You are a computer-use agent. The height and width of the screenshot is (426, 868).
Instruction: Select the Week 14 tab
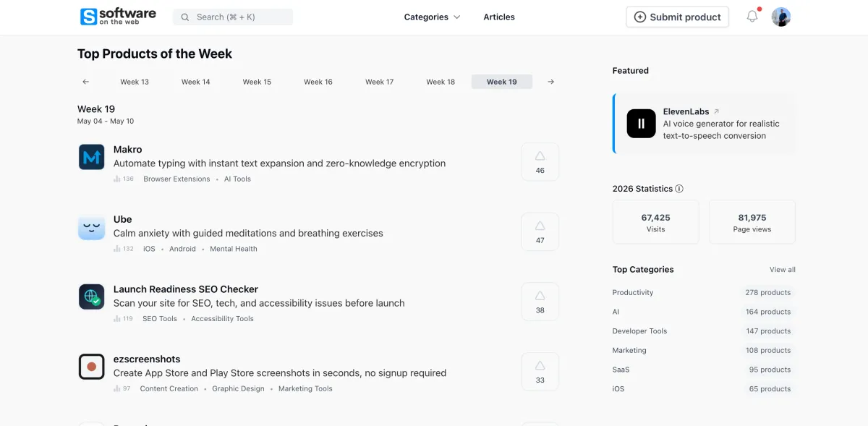point(196,82)
